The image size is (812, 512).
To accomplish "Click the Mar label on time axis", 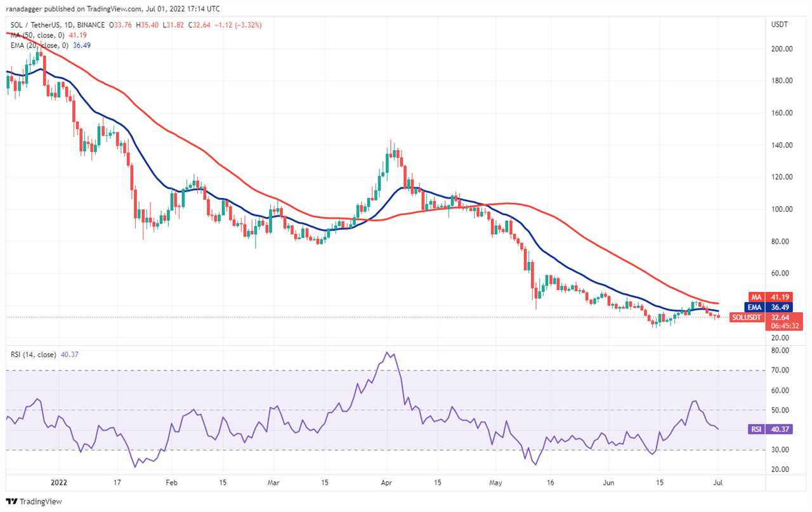I will pos(273,482).
